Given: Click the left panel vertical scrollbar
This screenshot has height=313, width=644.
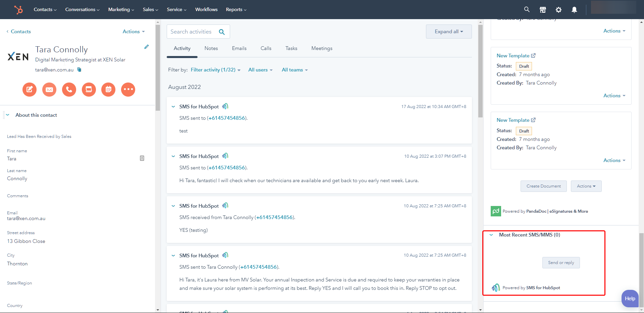Looking at the screenshot, I should click(158, 67).
